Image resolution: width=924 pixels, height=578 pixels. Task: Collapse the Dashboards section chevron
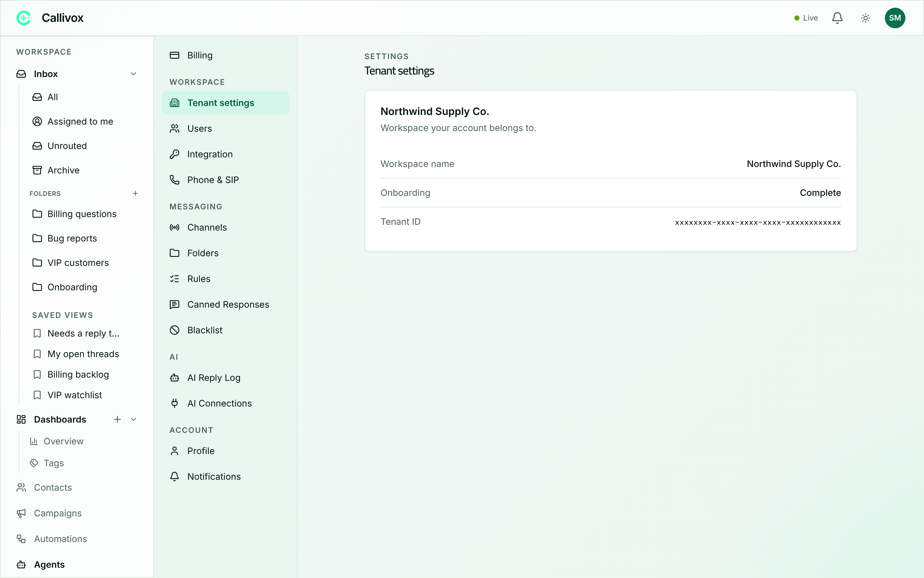click(x=133, y=419)
